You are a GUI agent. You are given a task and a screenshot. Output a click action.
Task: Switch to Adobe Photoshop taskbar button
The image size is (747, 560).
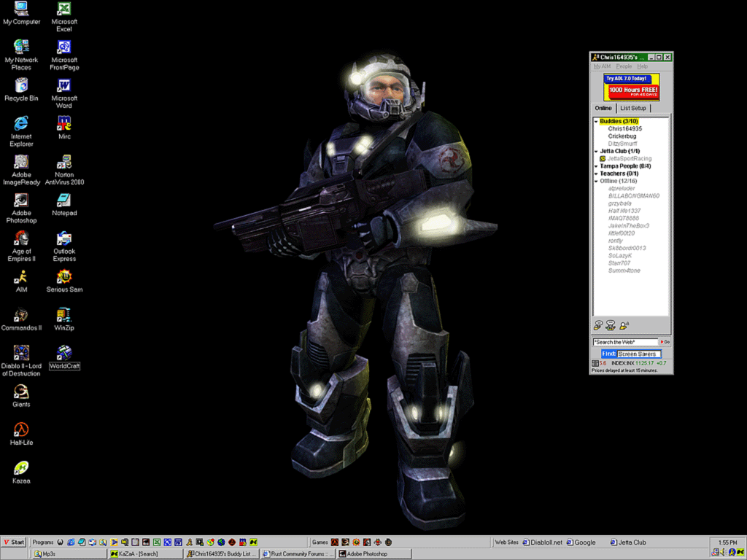click(x=374, y=554)
